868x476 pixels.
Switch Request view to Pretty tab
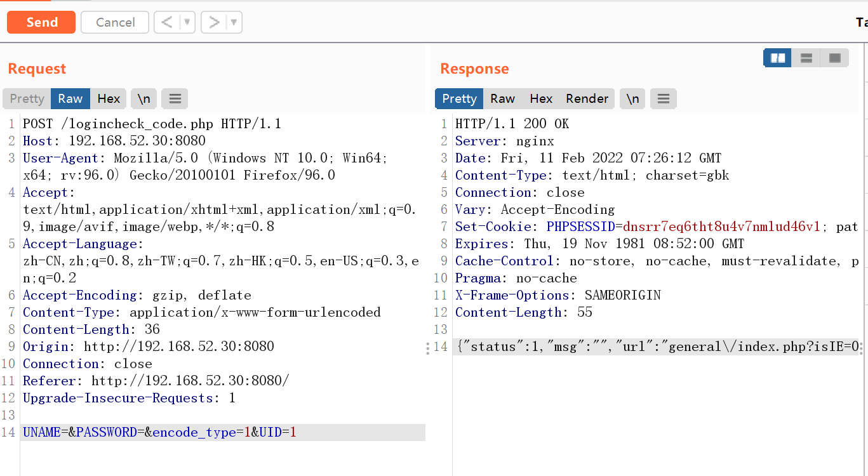27,98
